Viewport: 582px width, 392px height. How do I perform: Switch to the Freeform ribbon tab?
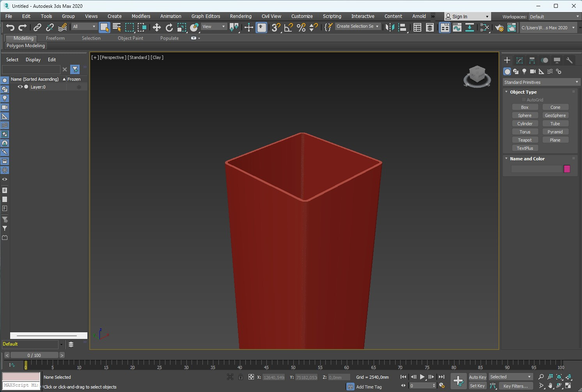pos(55,38)
